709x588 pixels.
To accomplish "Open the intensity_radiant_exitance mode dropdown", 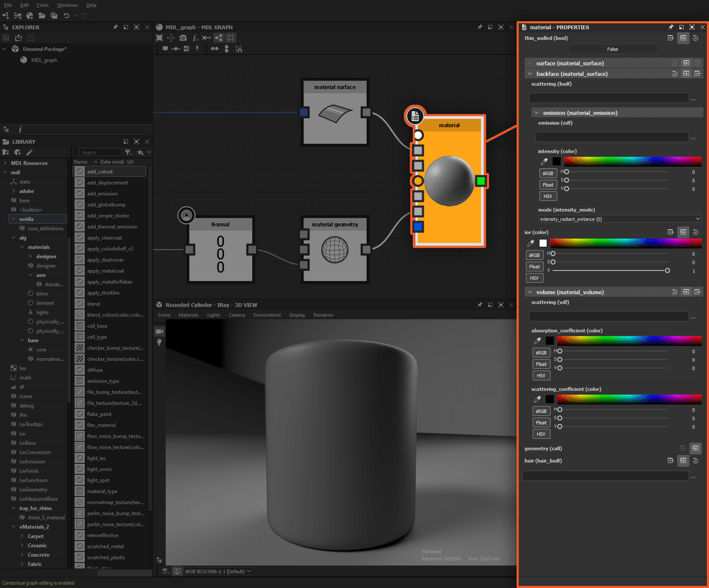I will click(620, 219).
